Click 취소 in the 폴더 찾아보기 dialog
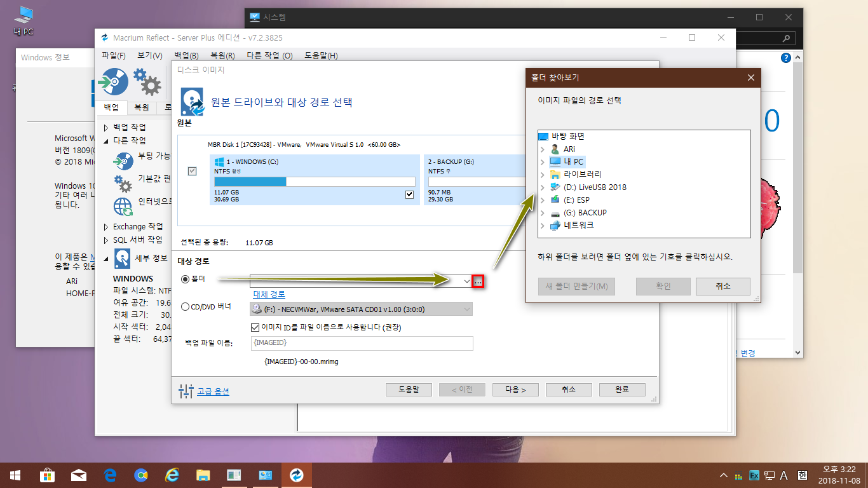The width and height of the screenshot is (868, 488). [x=722, y=286]
